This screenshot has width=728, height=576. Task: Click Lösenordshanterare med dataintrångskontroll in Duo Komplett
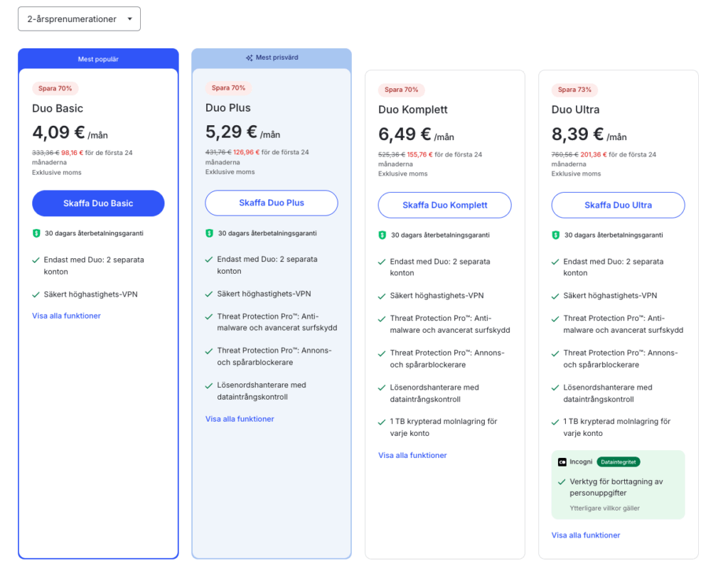pos(434,393)
